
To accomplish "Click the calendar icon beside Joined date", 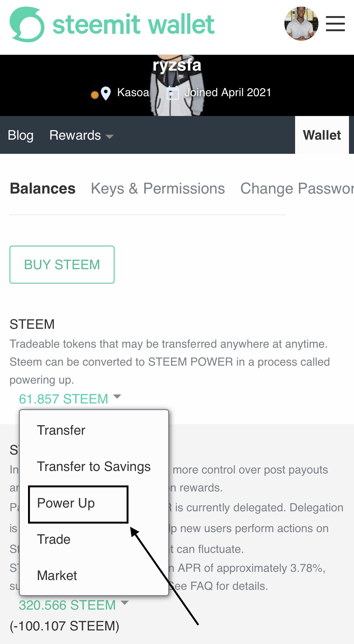I will (x=173, y=93).
